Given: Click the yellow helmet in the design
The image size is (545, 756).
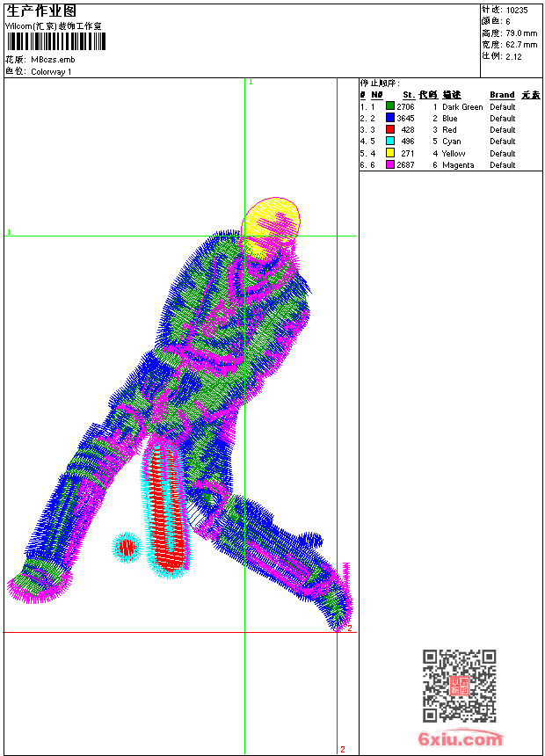Looking at the screenshot, I should coord(271,220).
